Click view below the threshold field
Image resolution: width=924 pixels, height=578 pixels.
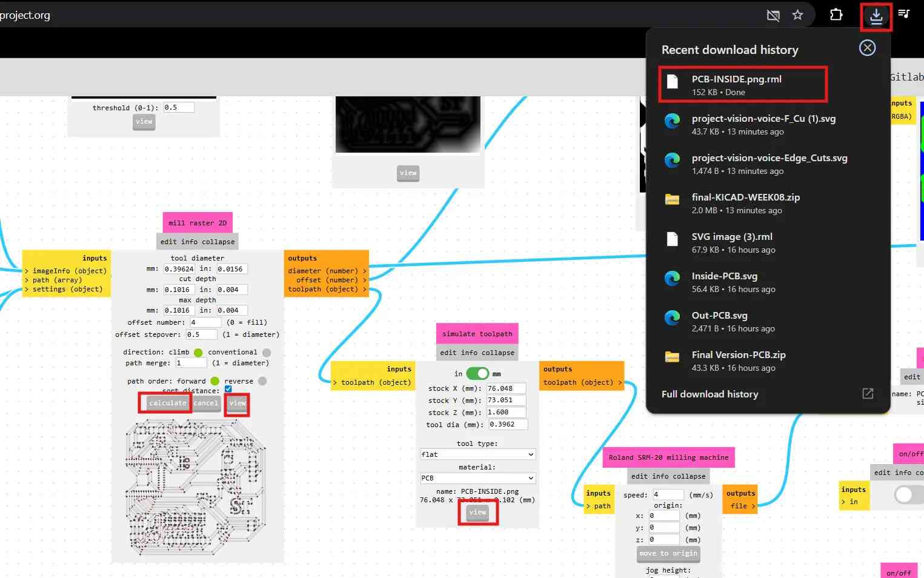(144, 122)
